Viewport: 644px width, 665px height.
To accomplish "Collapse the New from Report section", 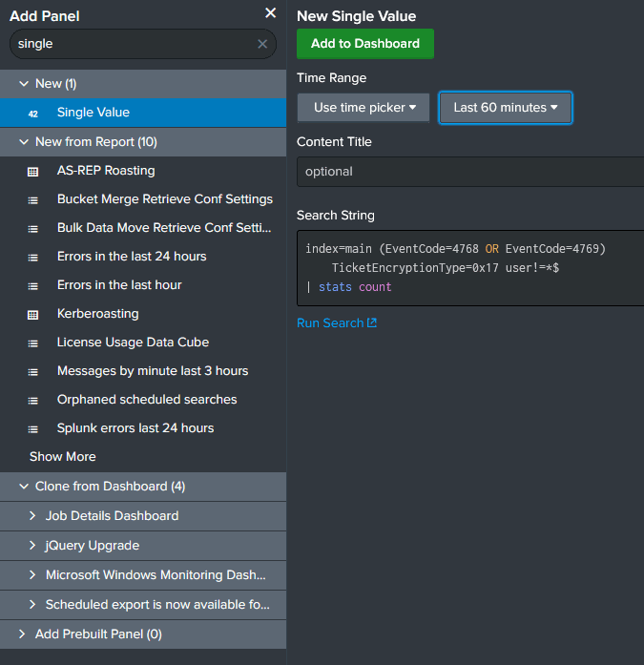I will 23,142.
